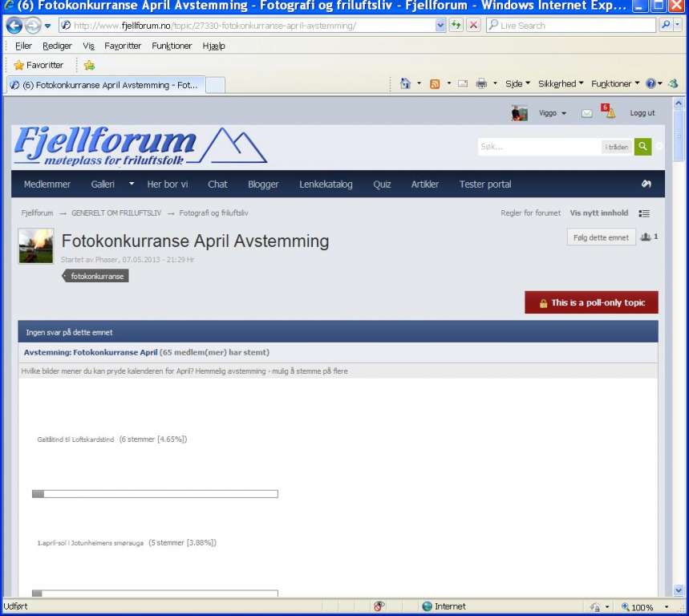Click the Følg dette emnet button
The image size is (689, 616).
point(601,237)
